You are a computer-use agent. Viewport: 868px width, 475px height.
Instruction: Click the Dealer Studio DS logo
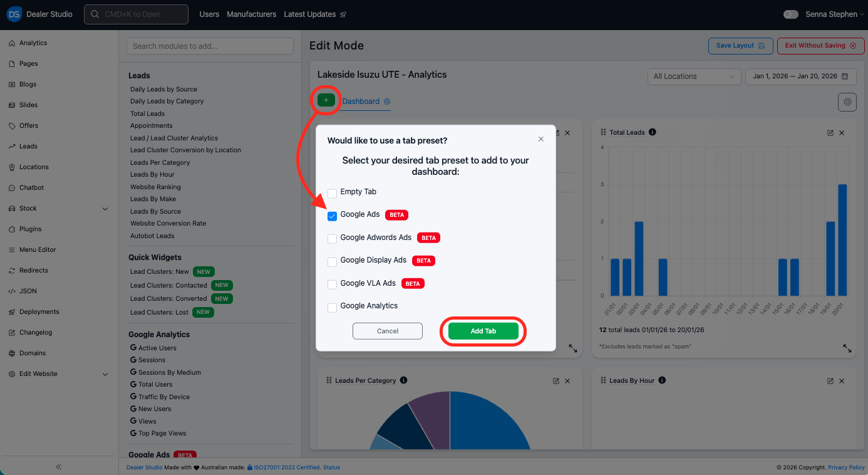click(x=14, y=14)
